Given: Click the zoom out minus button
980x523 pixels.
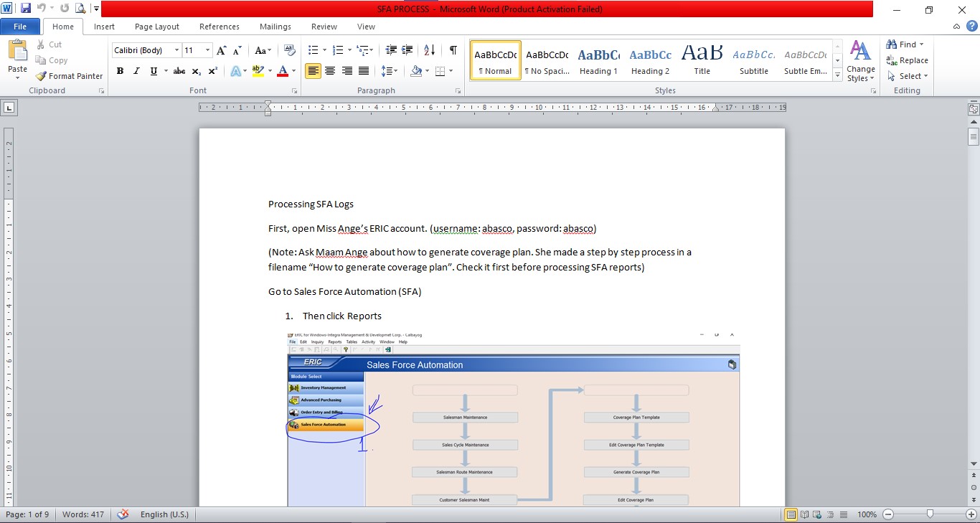Looking at the screenshot, I should coord(888,514).
